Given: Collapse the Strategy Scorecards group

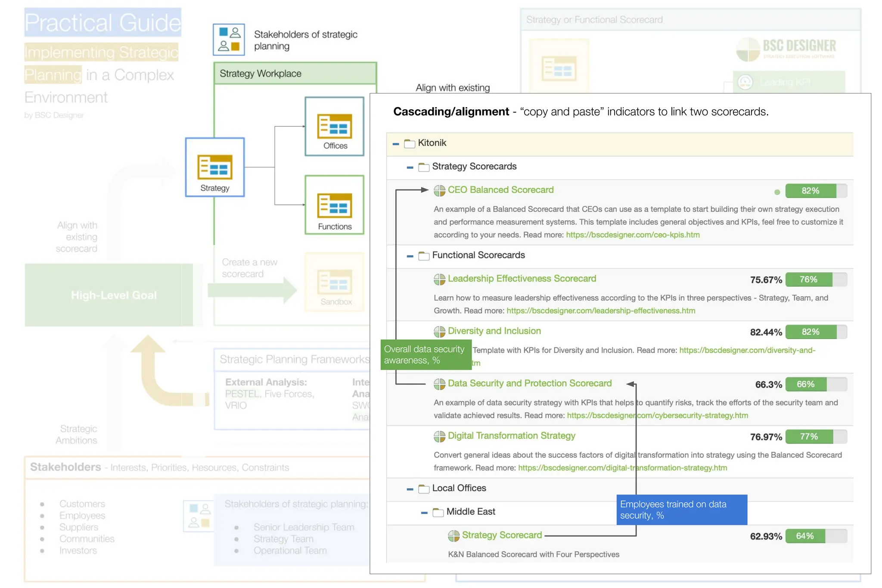Looking at the screenshot, I should tap(410, 167).
